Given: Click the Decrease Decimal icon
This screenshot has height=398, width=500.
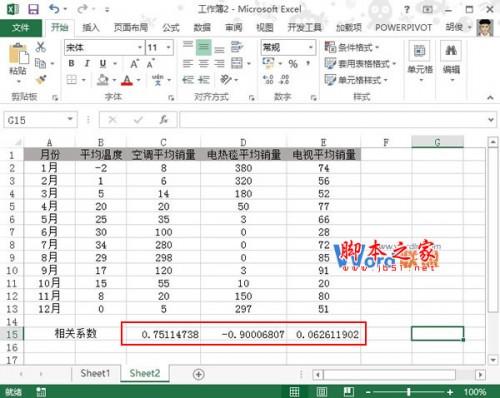Looking at the screenshot, I should 284,80.
